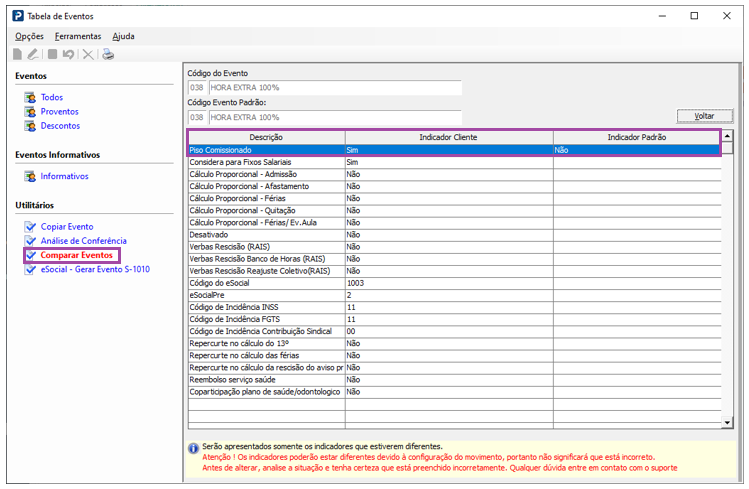Click the Tabela de Eventos app icon
The image size is (749, 489).
(x=18, y=16)
